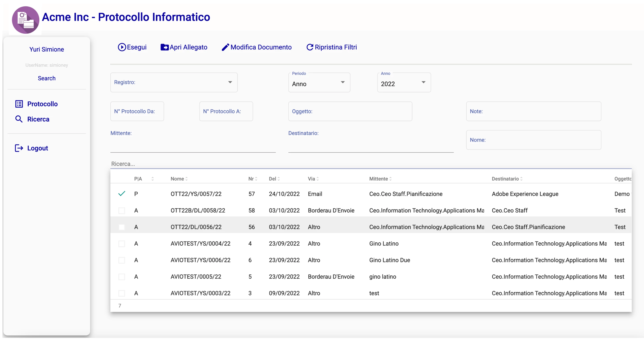Image resolution: width=644 pixels, height=340 pixels.
Task: Click the Ricerca... table search field
Action: (x=250, y=164)
